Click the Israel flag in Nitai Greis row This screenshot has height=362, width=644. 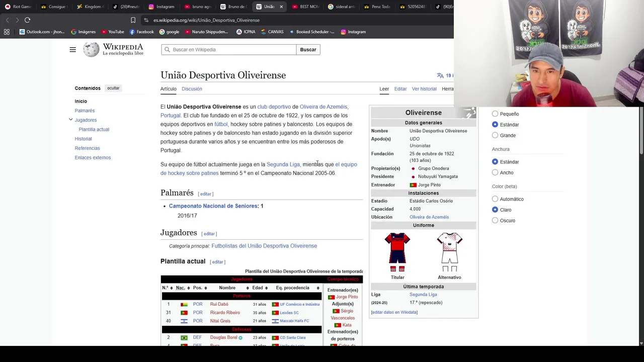pos(184,321)
